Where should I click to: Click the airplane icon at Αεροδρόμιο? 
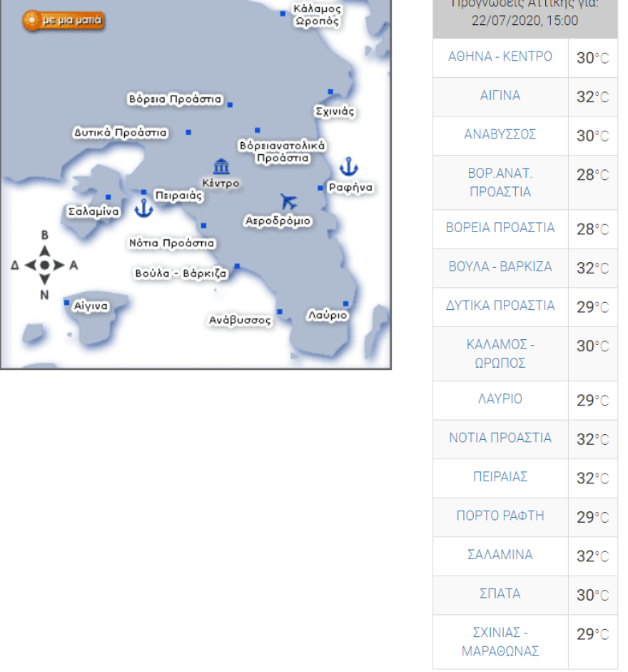[288, 201]
